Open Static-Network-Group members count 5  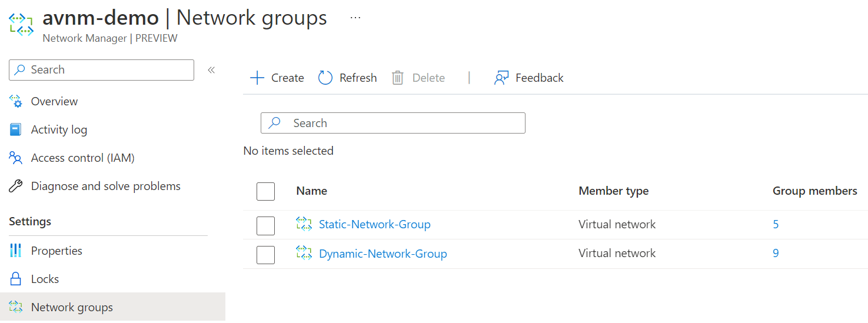[x=776, y=224]
